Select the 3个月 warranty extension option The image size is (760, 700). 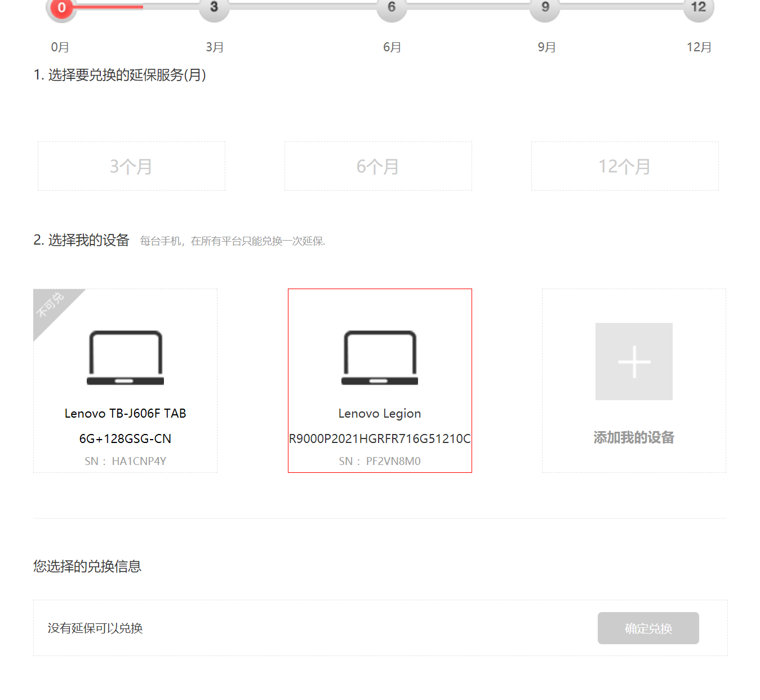[x=131, y=166]
